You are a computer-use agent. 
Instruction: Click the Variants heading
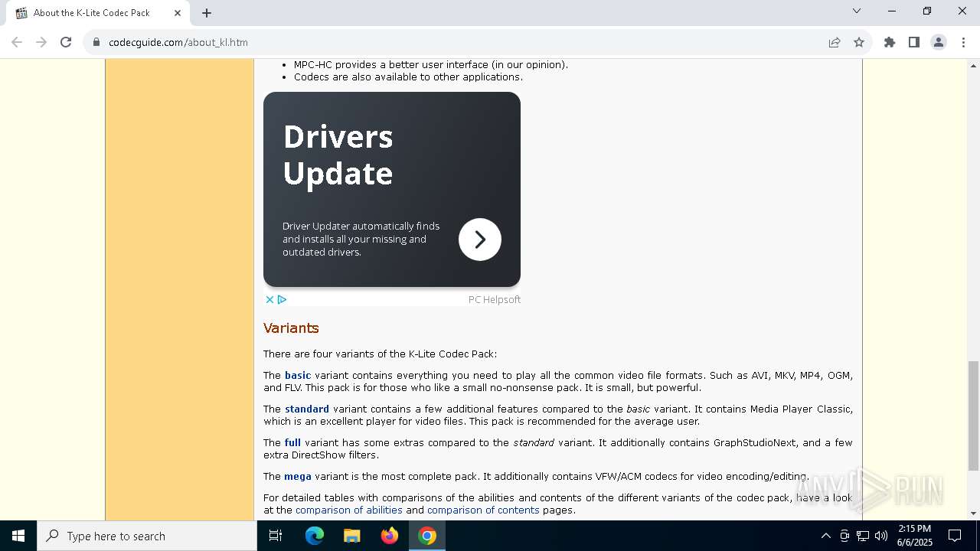[x=291, y=328]
